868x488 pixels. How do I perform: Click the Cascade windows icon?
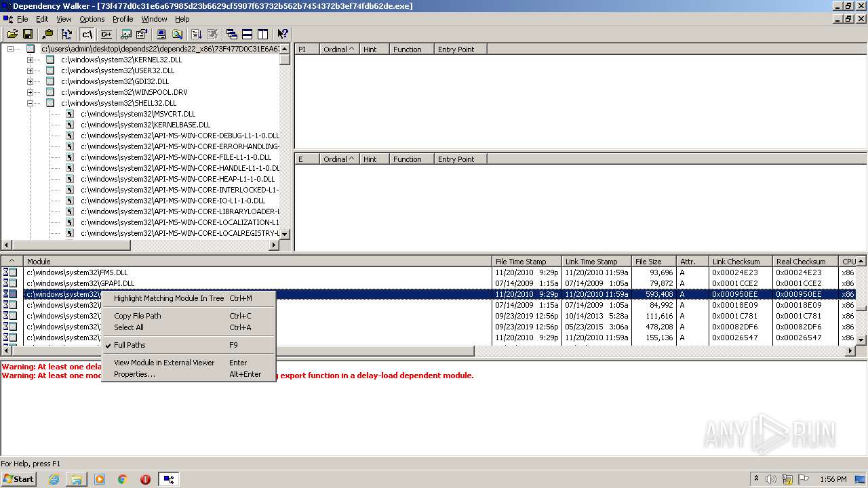232,34
